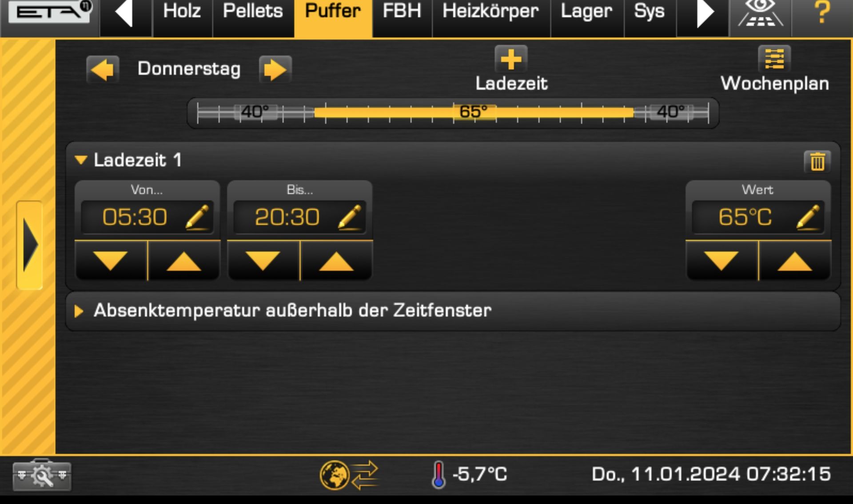Delete Ladezeit 1 with trash icon
This screenshot has height=504, width=853.
tap(817, 161)
